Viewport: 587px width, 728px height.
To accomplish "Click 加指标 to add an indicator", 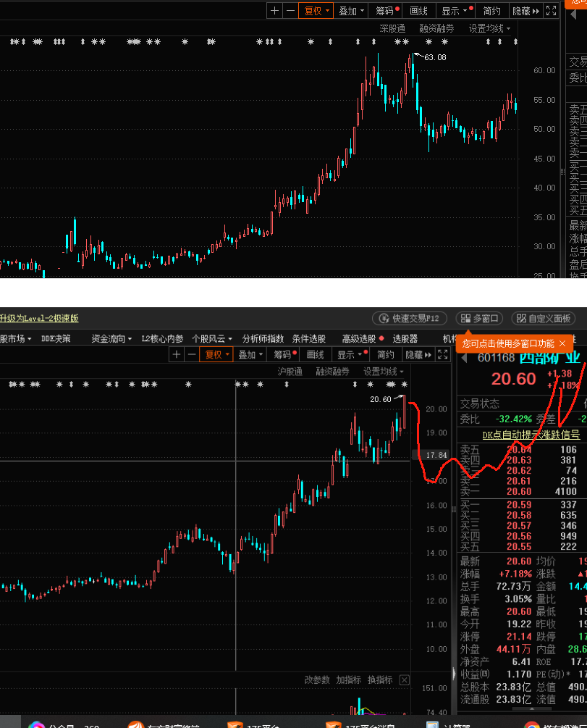I will 348,679.
